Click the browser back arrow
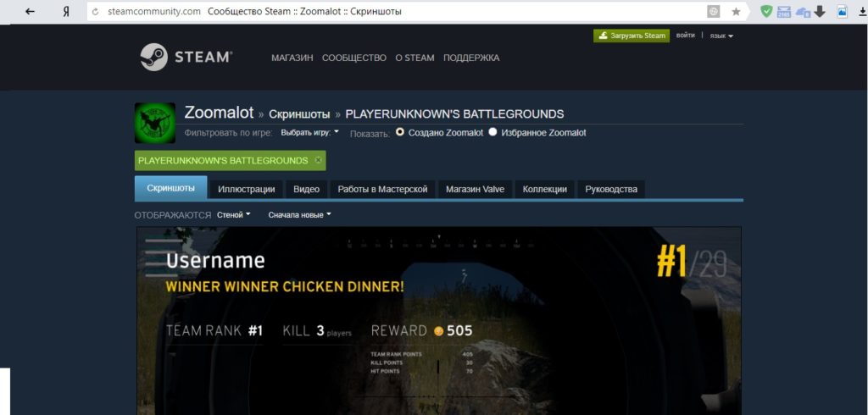 30,12
